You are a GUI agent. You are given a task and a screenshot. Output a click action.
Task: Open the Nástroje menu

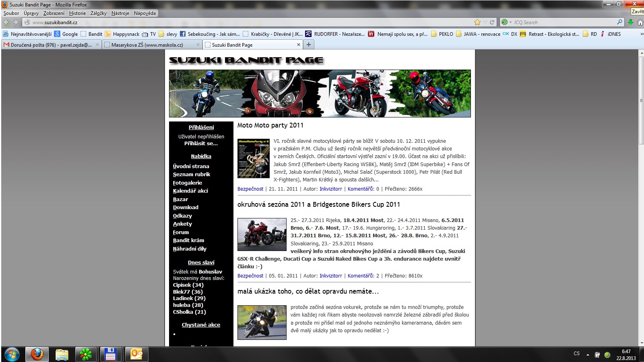pyautogui.click(x=120, y=13)
